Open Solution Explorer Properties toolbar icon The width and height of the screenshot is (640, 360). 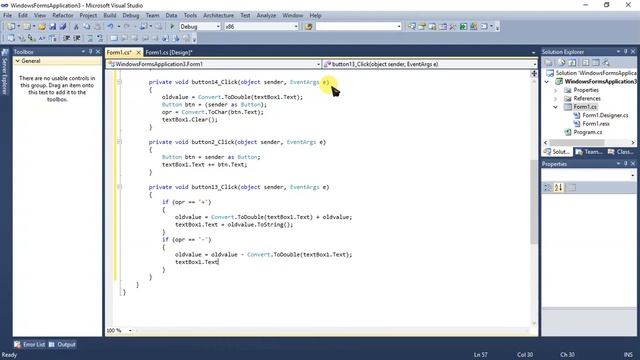click(548, 62)
